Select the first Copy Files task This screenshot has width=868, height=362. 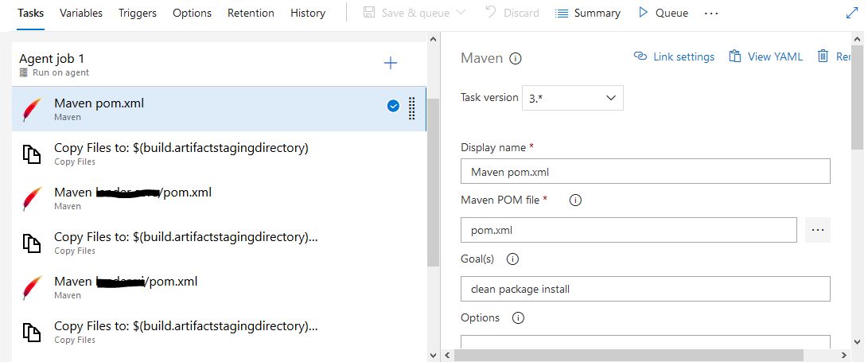[x=181, y=154]
